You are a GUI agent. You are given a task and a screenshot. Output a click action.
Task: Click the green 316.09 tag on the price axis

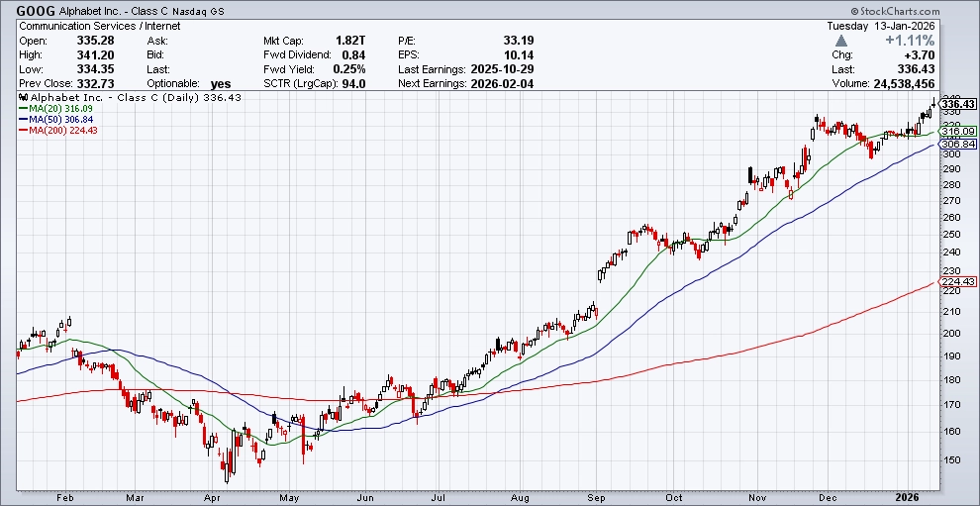(957, 132)
